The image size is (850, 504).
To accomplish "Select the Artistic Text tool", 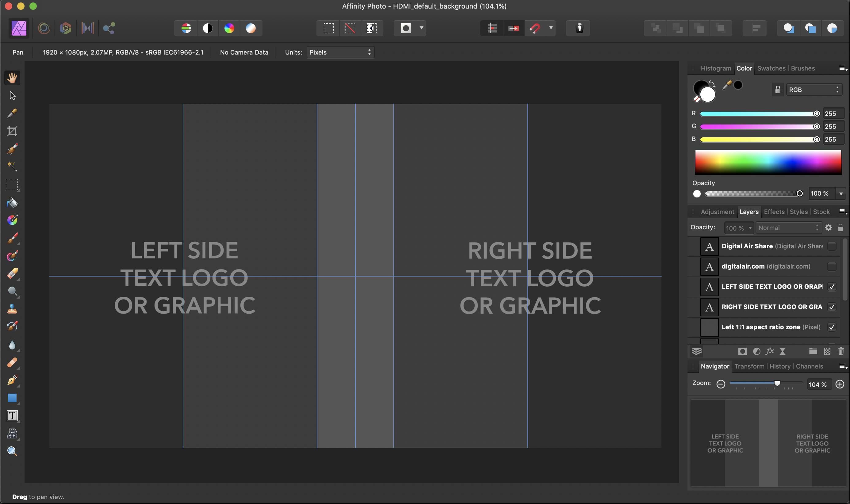I will pos(12,416).
